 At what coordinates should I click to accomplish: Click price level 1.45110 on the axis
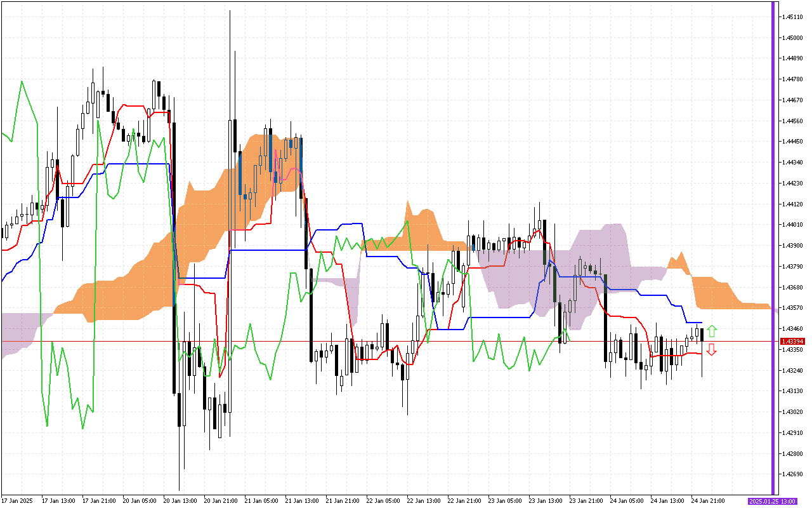[x=792, y=17]
